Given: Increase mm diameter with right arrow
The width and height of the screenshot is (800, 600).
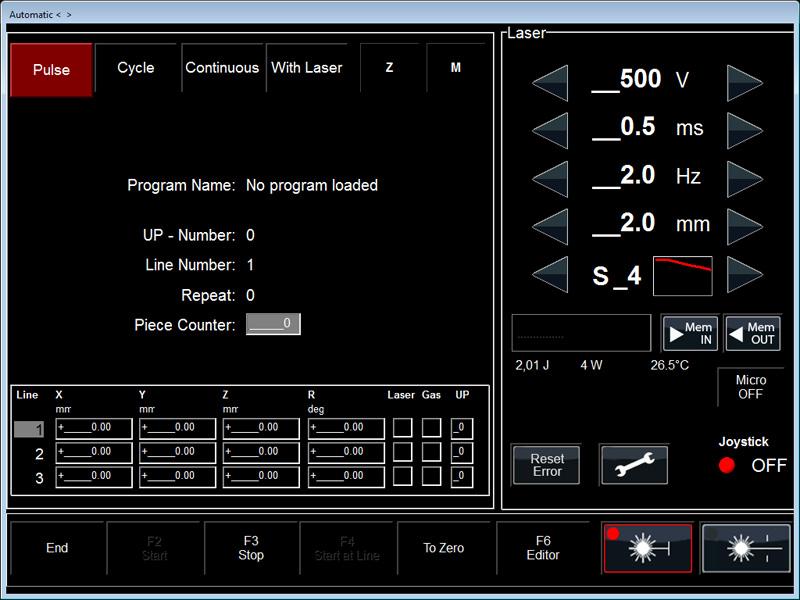Looking at the screenshot, I should 745,225.
